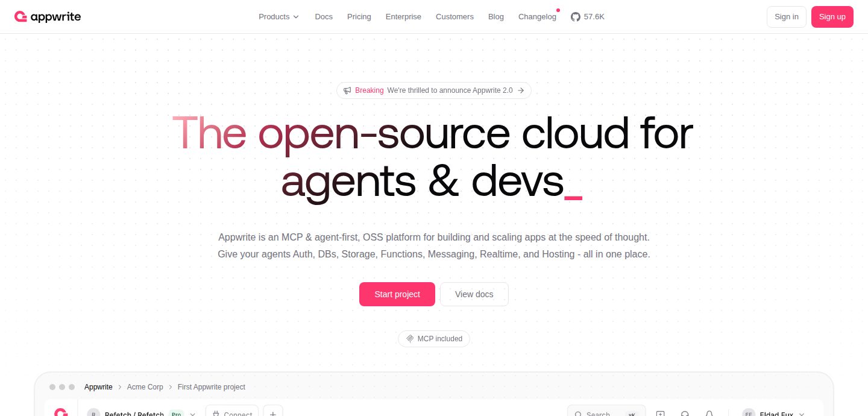This screenshot has width=868, height=416.
Task: Select First Appwrite project breadcrumb
Action: [x=212, y=387]
